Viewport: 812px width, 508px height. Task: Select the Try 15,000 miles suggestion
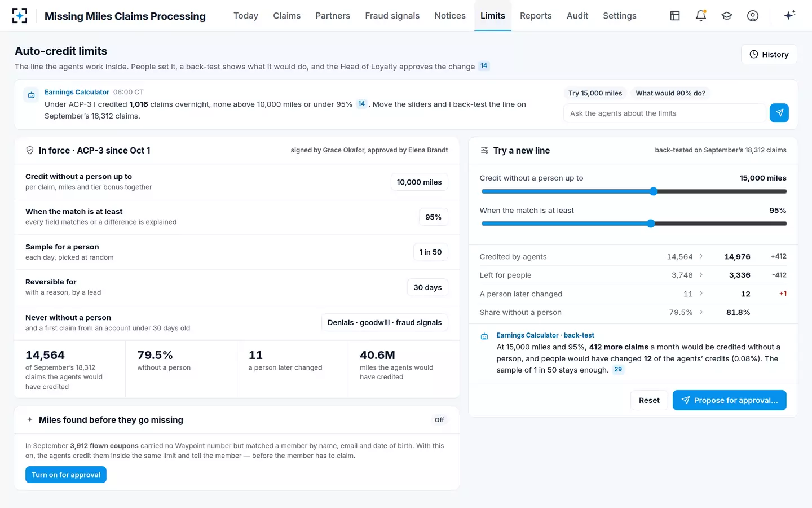[595, 93]
